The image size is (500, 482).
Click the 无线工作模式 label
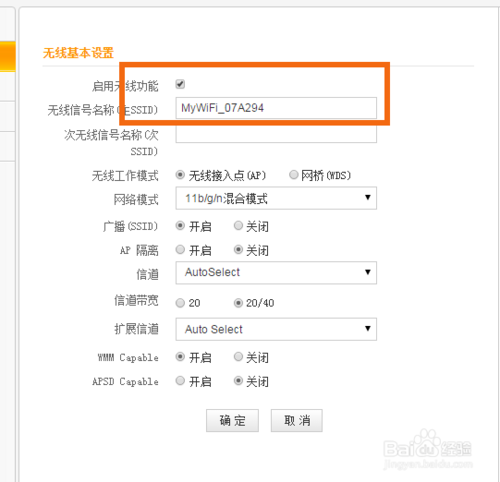(x=125, y=175)
